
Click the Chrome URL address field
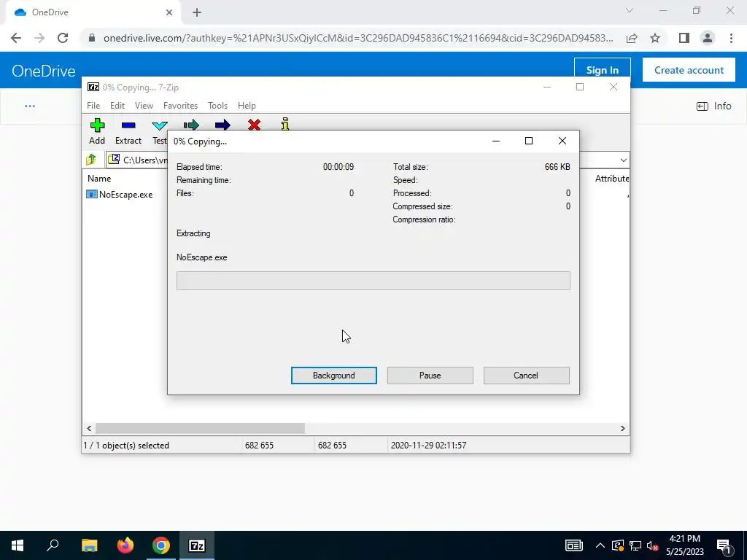coord(358,38)
